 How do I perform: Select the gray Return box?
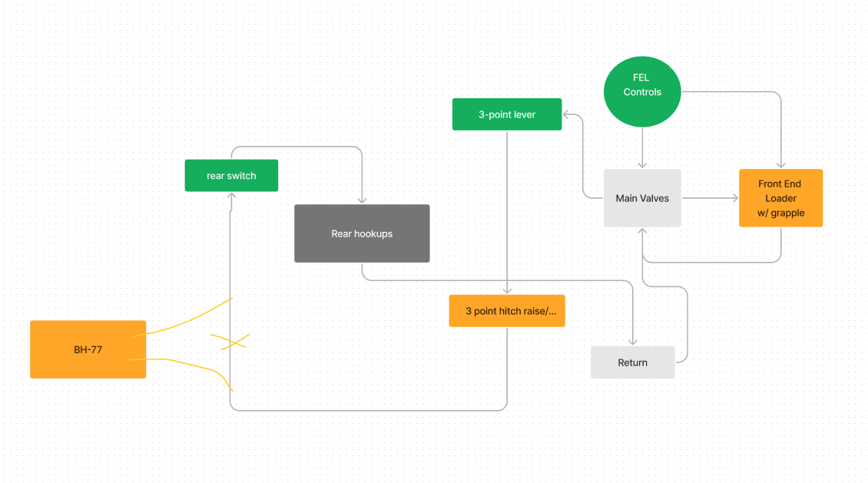pyautogui.click(x=632, y=362)
